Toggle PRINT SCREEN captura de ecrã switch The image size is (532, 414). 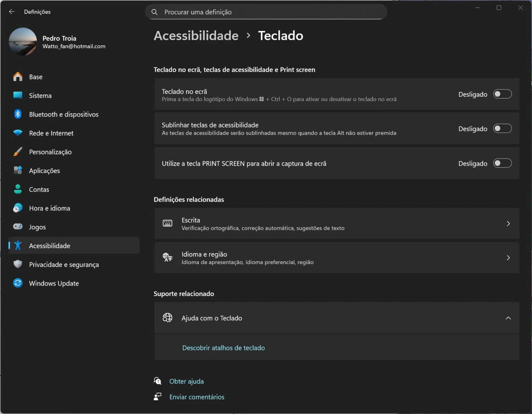coord(503,163)
